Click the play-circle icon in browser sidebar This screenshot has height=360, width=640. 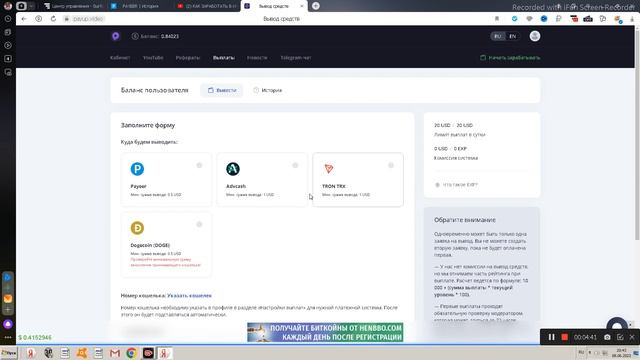(x=8, y=45)
